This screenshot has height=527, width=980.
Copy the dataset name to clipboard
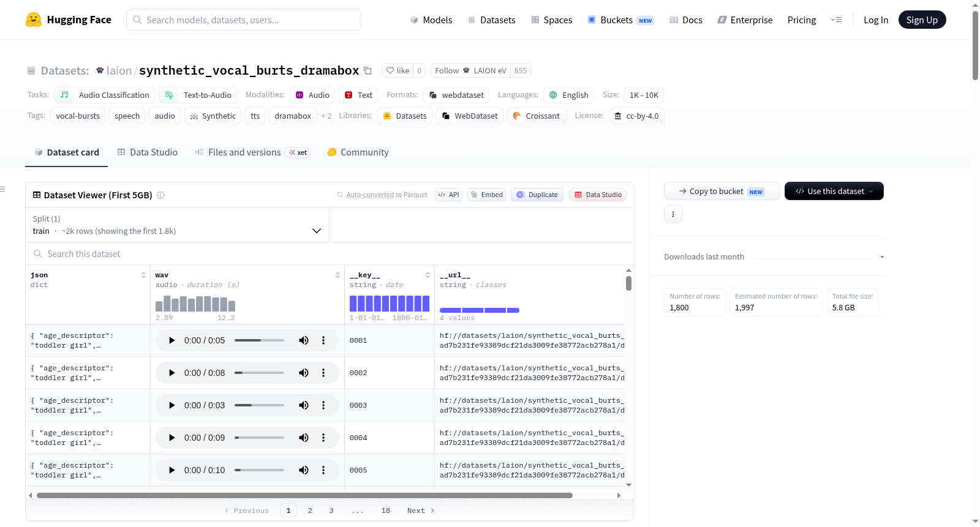pos(367,70)
